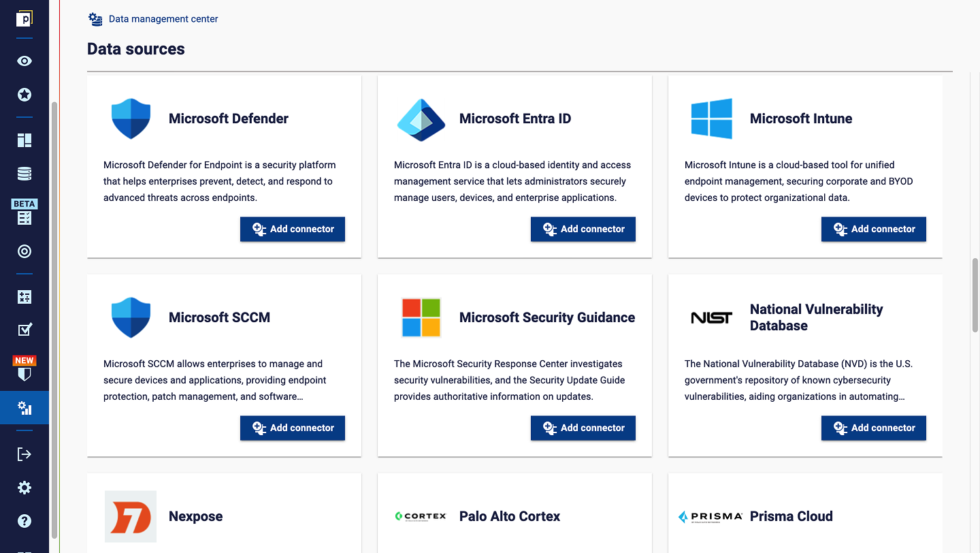
Task: Click the Microsoft Security Response Center description
Action: [510, 380]
